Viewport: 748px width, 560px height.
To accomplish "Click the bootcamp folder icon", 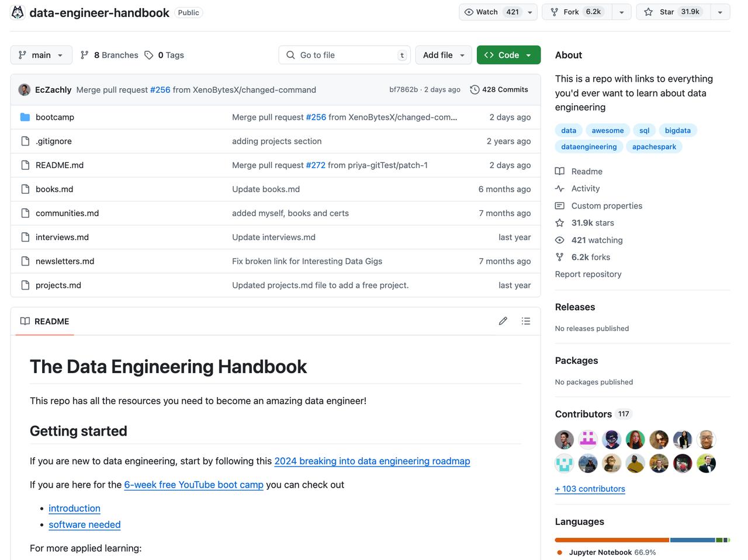I will tap(25, 117).
